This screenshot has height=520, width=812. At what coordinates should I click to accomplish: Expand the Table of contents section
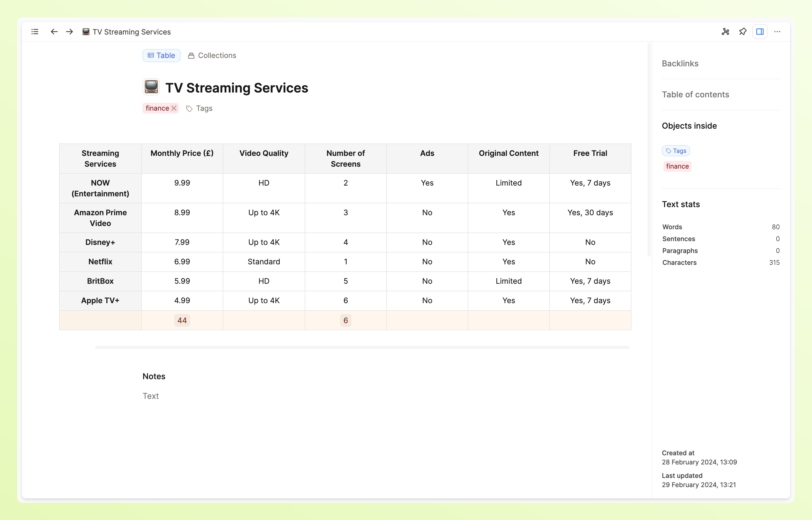tap(695, 95)
